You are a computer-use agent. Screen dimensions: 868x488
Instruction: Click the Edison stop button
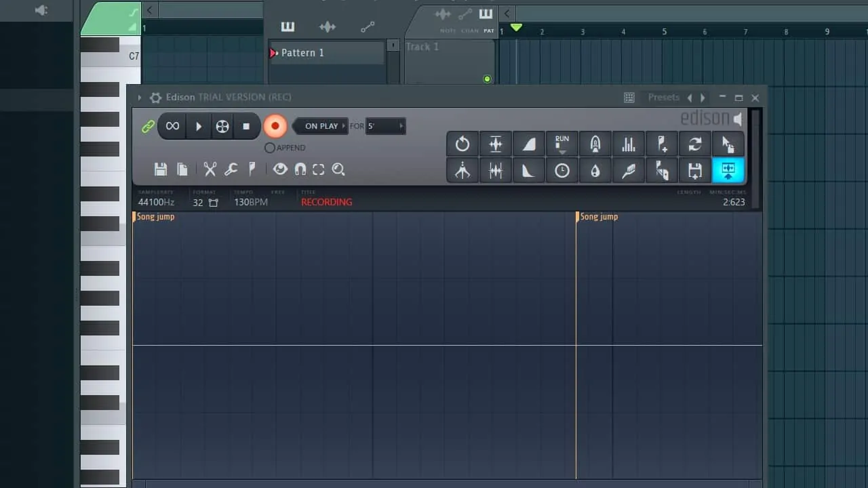(246, 126)
